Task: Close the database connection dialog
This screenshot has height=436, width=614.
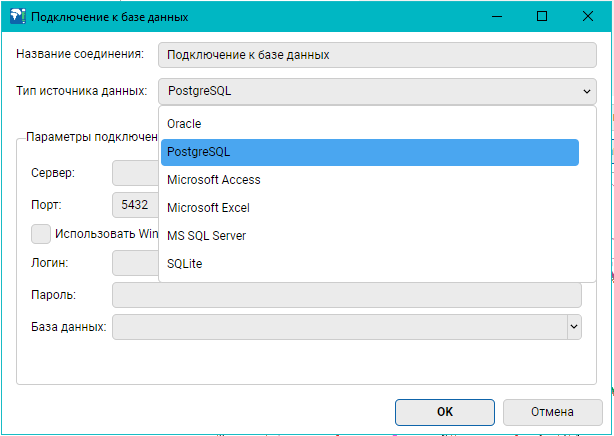Action: point(590,17)
